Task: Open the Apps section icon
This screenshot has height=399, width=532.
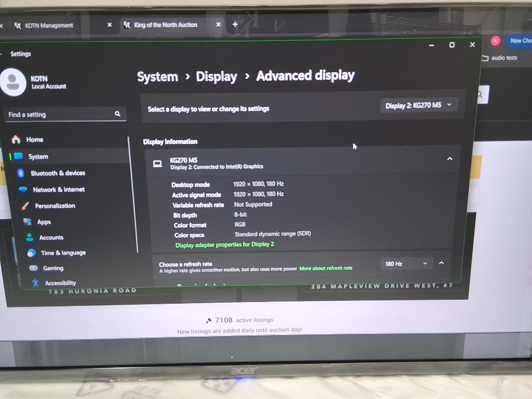Action: (x=27, y=222)
